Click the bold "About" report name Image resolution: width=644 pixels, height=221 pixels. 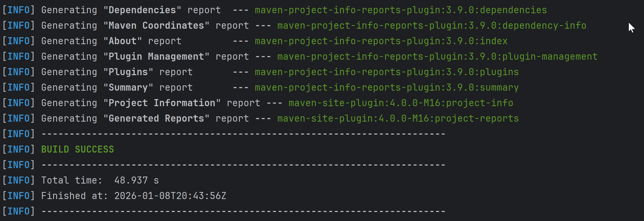click(122, 41)
